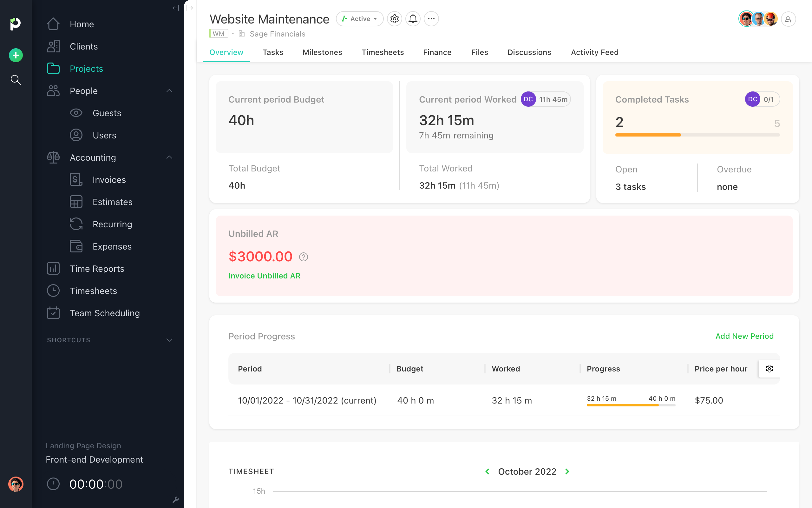Click the green plus add button
Image resolution: width=812 pixels, height=508 pixels.
tap(16, 55)
